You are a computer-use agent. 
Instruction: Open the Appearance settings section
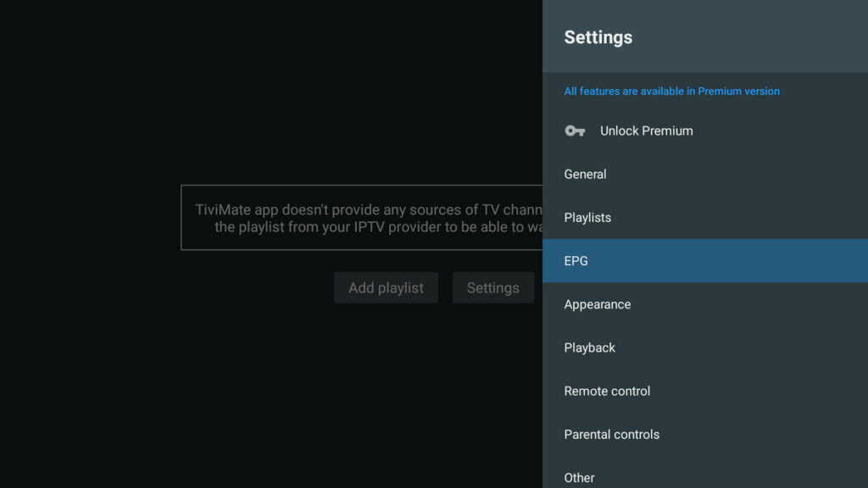[x=598, y=304]
